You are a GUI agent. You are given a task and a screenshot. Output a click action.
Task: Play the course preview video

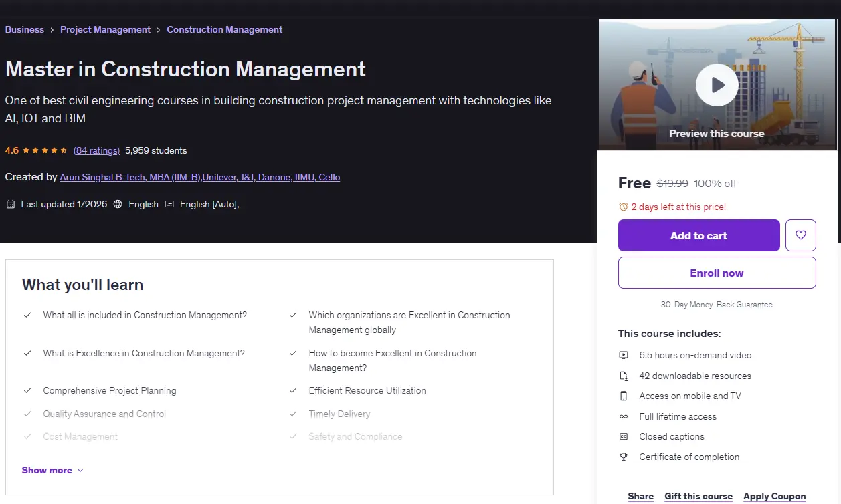(717, 85)
